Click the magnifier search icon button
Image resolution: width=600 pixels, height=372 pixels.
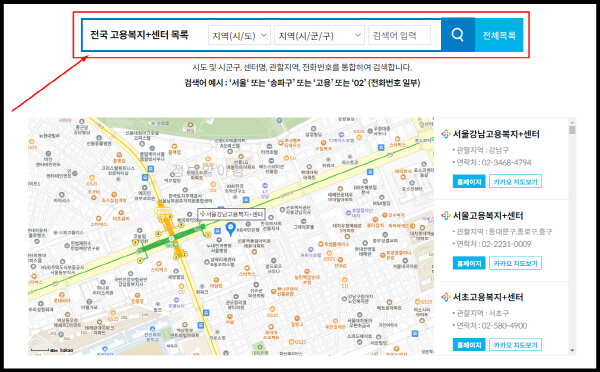[x=458, y=35]
